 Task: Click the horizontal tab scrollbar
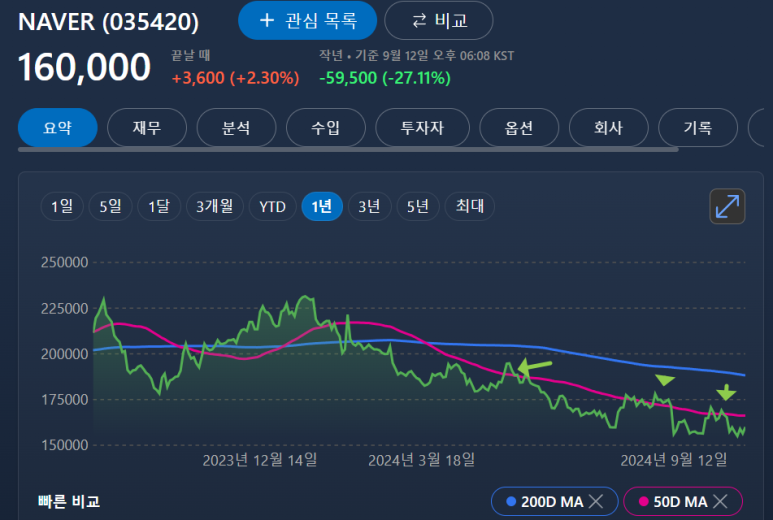click(348, 149)
